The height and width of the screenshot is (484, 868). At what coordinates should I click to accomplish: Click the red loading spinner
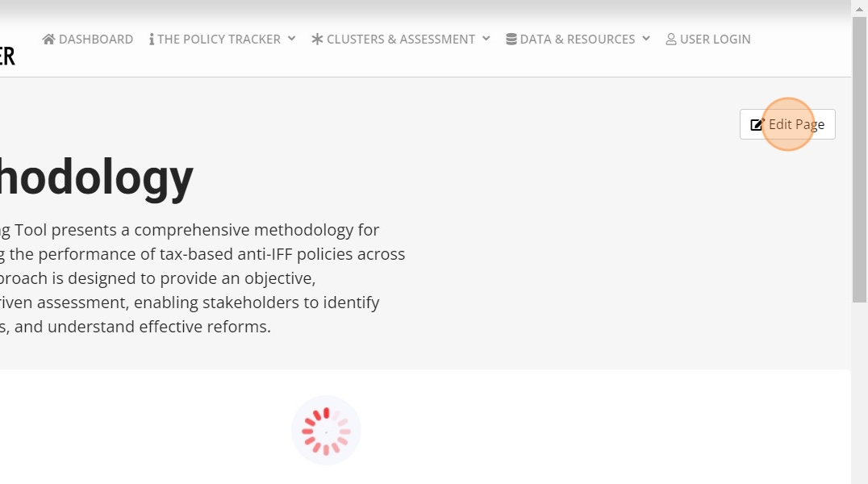(326, 431)
